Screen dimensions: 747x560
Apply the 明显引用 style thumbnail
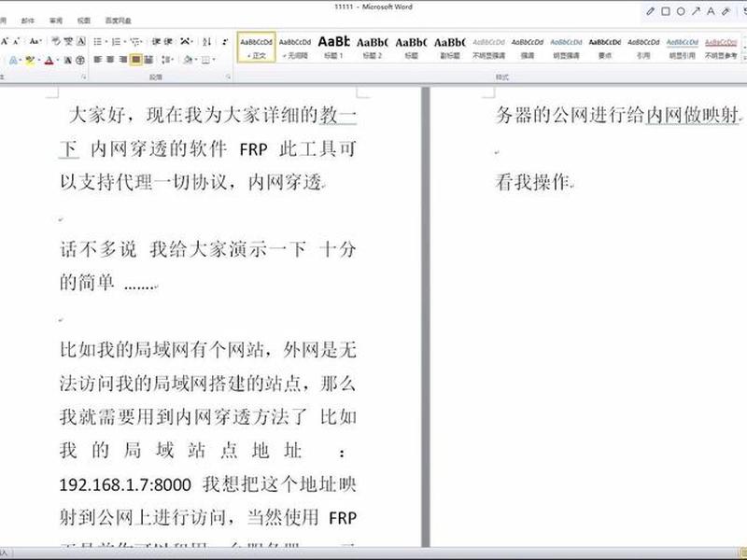pyautogui.click(x=683, y=48)
